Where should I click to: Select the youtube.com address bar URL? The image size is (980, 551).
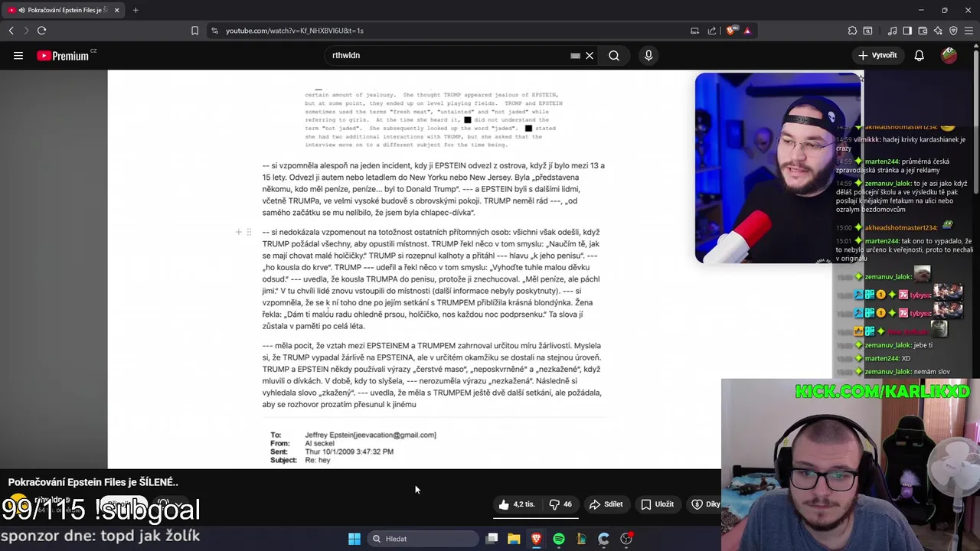[x=295, y=31]
